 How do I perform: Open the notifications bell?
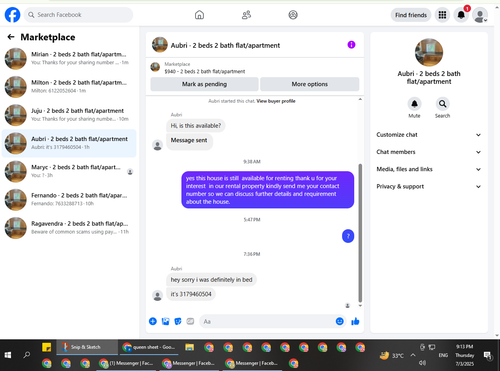click(x=461, y=15)
